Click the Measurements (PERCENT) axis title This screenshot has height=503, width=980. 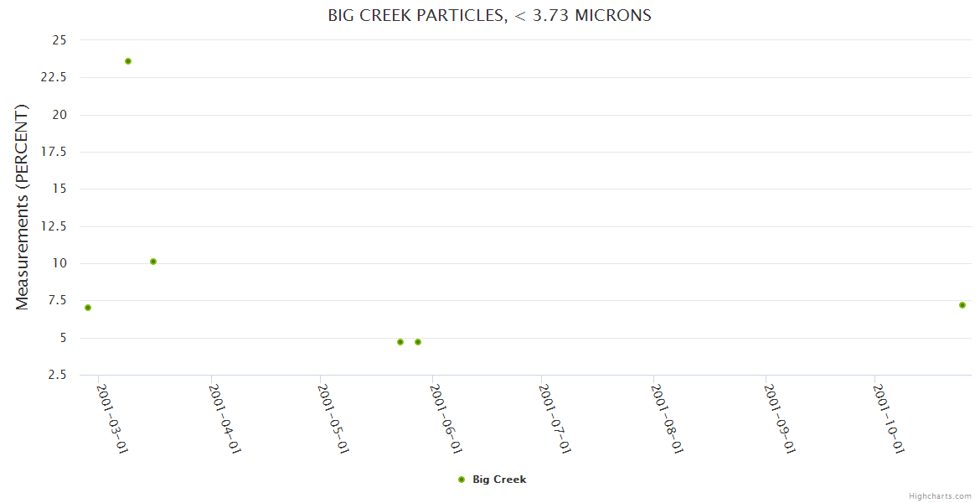pos(23,207)
